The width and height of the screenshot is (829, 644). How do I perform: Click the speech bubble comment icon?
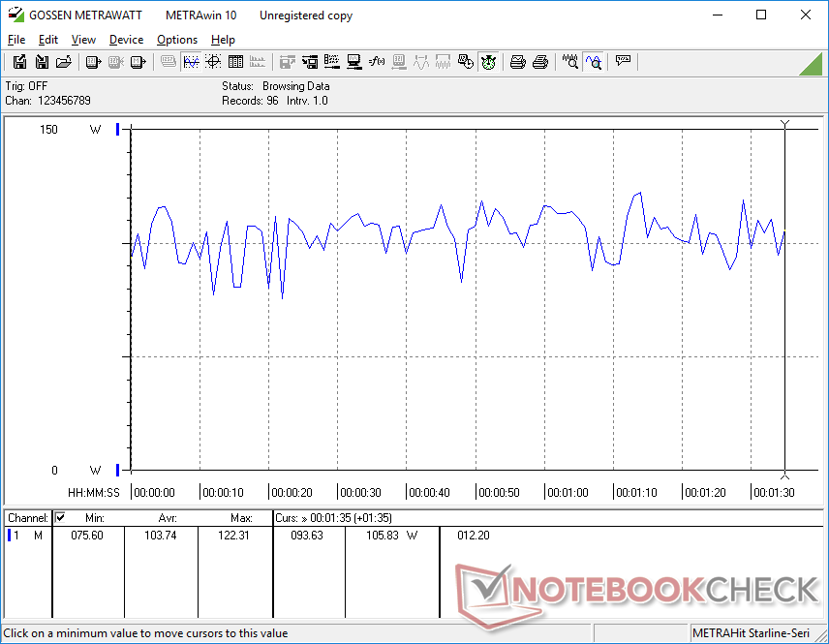click(623, 61)
